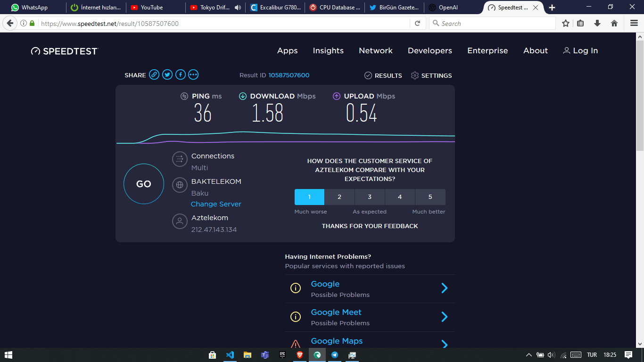This screenshot has height=362, width=644.
Task: Rate customer service 5 (Much better)
Action: coord(430,197)
